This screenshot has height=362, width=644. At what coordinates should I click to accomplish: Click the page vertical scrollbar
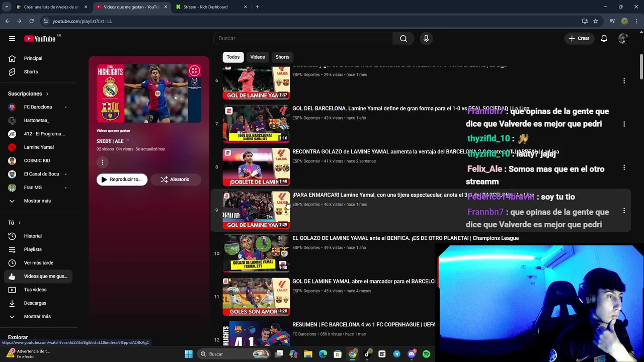tap(641, 66)
